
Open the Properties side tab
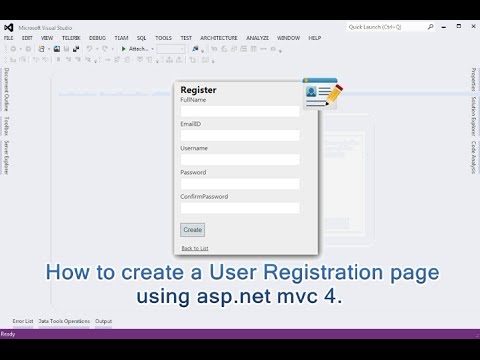(473, 79)
